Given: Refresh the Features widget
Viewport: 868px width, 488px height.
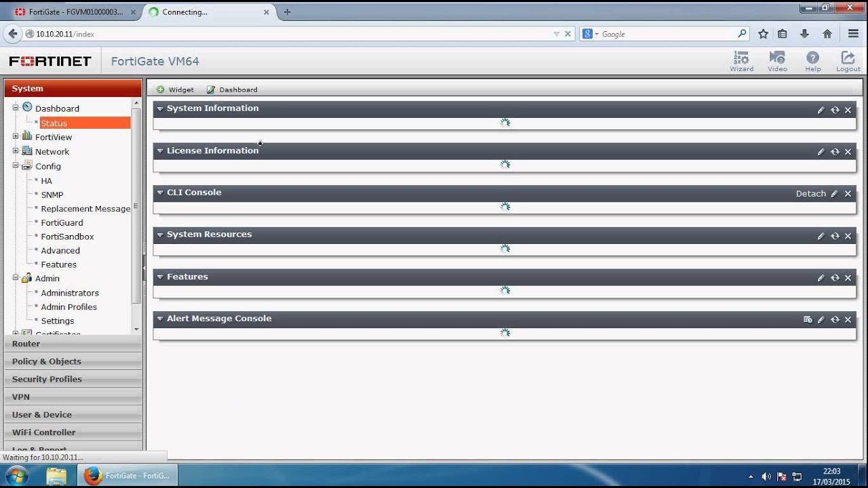Looking at the screenshot, I should point(835,278).
